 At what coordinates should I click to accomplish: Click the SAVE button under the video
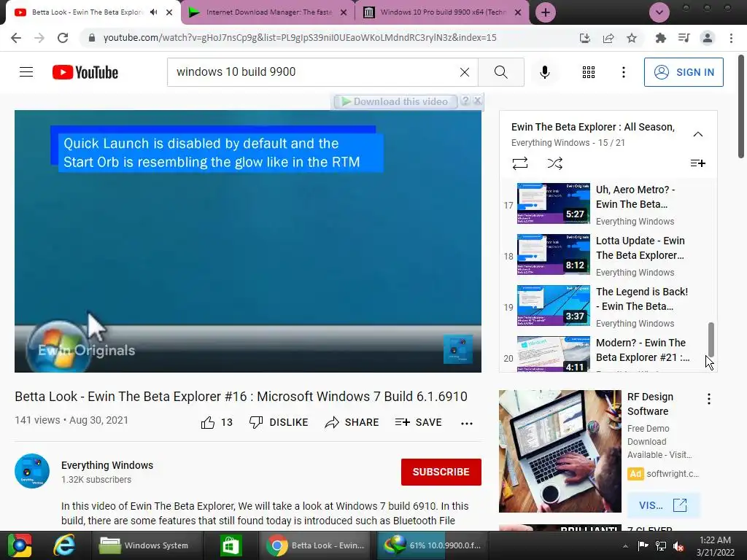[418, 422]
